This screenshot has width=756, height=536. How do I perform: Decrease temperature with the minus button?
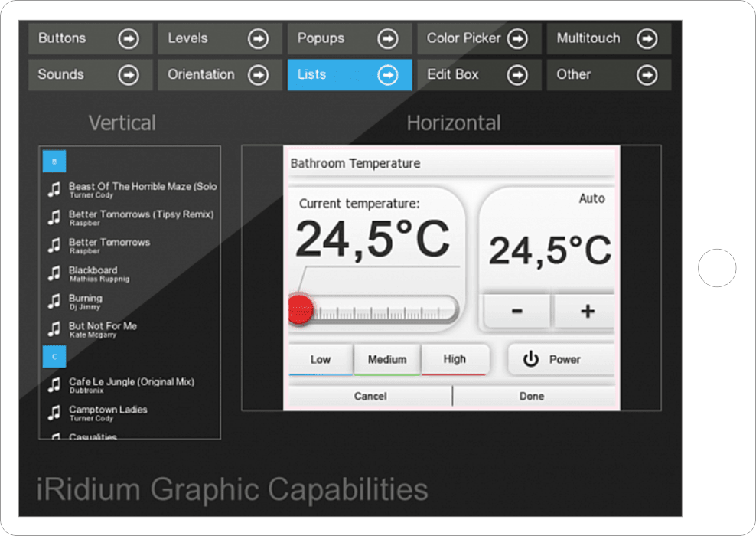[517, 311]
